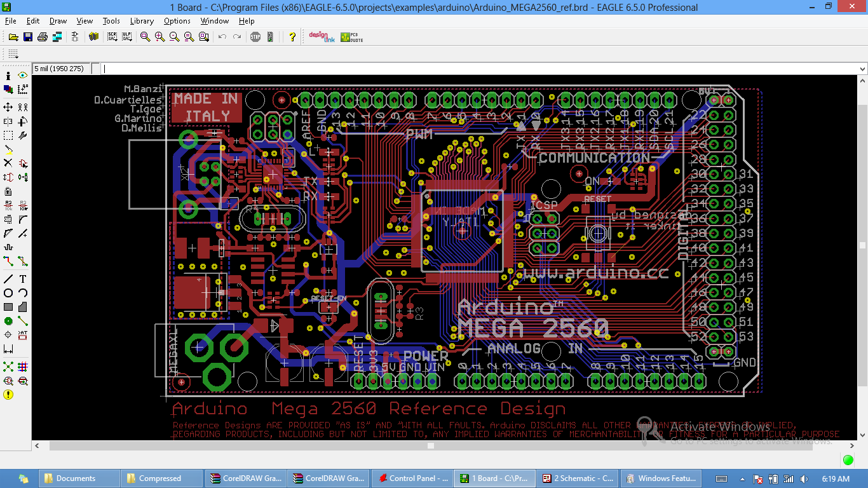This screenshot has height=488, width=868.
Task: Select the Route trace tool
Action: [x=8, y=261]
